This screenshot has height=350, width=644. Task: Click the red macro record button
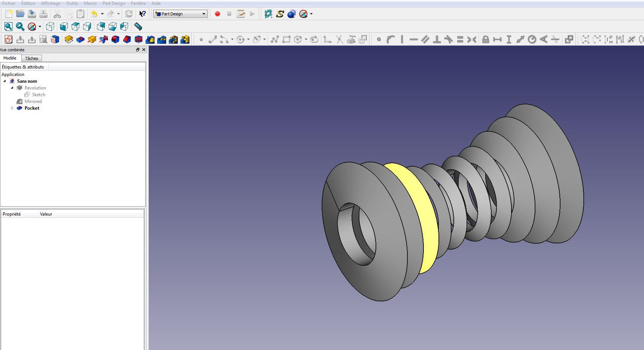click(x=218, y=14)
